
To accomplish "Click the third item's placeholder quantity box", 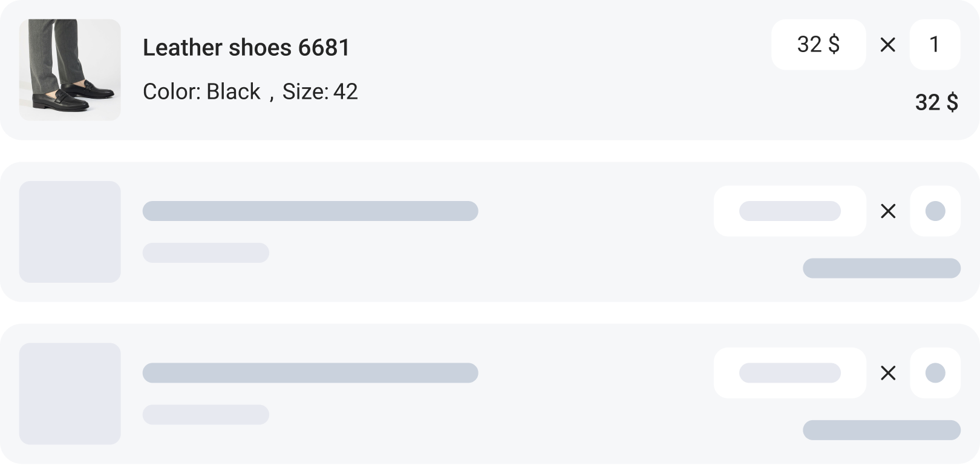I will pyautogui.click(x=935, y=373).
